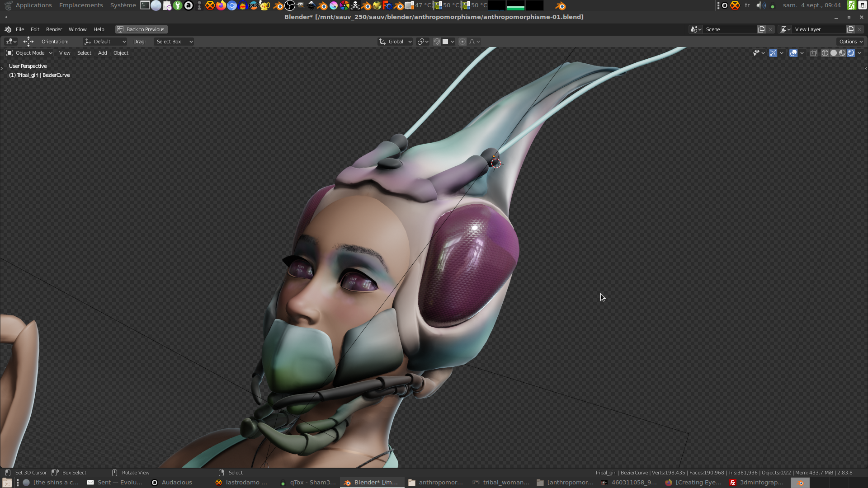Open the Emplacements menu
The width and height of the screenshot is (868, 488).
[81, 5]
